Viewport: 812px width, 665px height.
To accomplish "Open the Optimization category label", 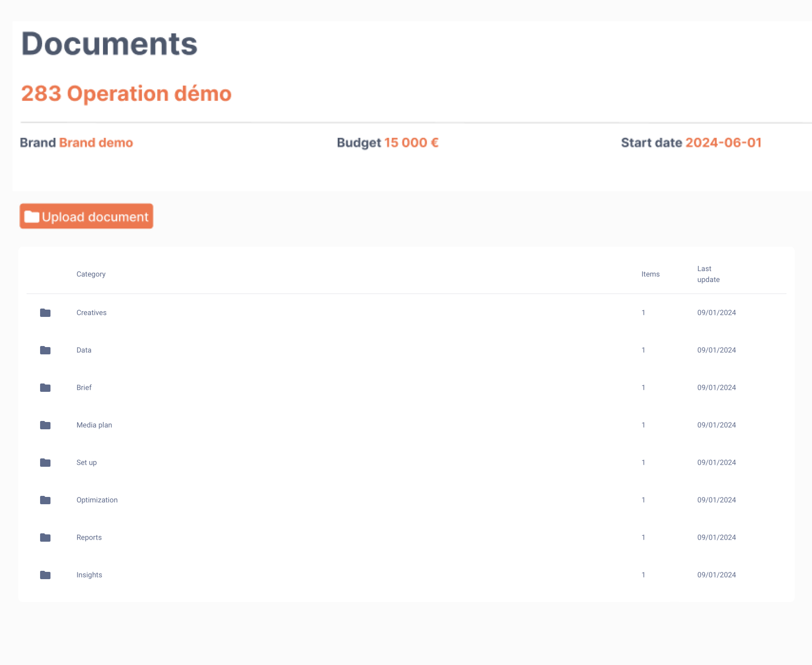I will coord(97,500).
